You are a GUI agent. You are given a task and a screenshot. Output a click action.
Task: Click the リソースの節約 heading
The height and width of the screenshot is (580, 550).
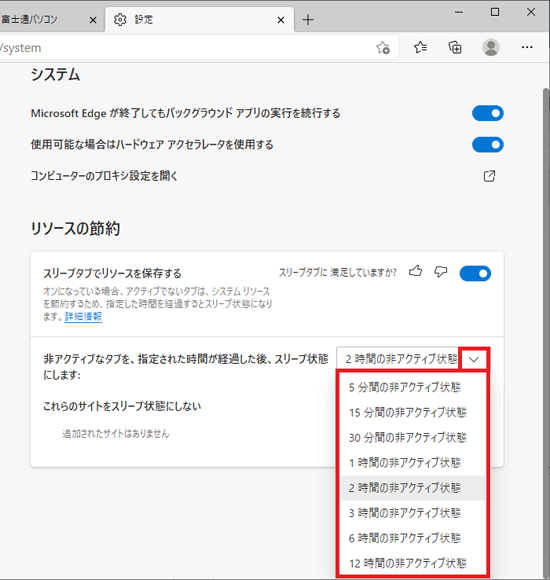pos(75,228)
